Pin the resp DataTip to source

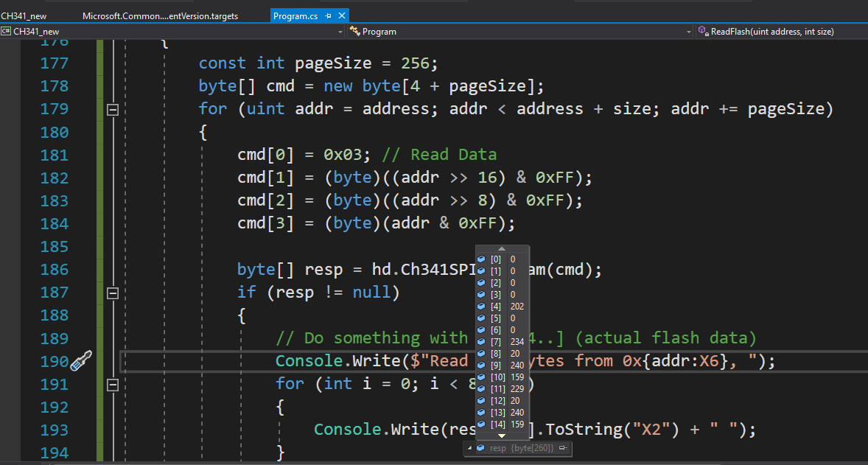563,448
